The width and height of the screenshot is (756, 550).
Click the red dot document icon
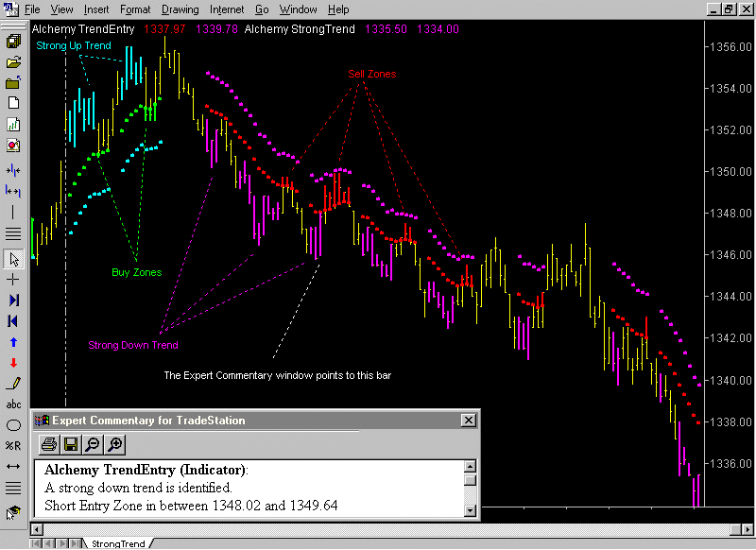click(x=13, y=146)
